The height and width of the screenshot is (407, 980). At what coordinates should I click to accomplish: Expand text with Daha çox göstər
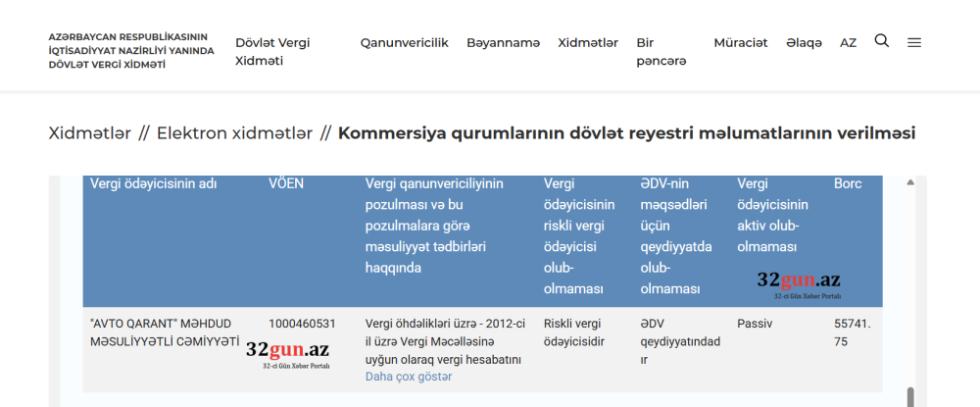click(x=409, y=377)
